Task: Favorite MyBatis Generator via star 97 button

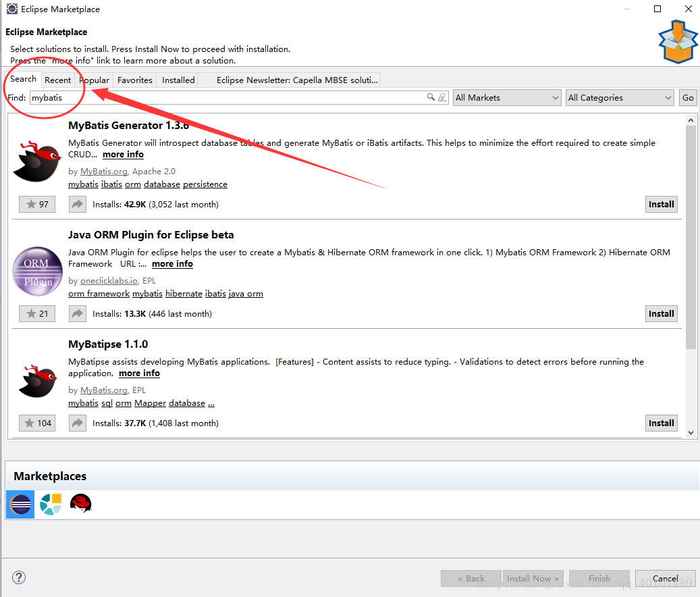Action: click(37, 204)
